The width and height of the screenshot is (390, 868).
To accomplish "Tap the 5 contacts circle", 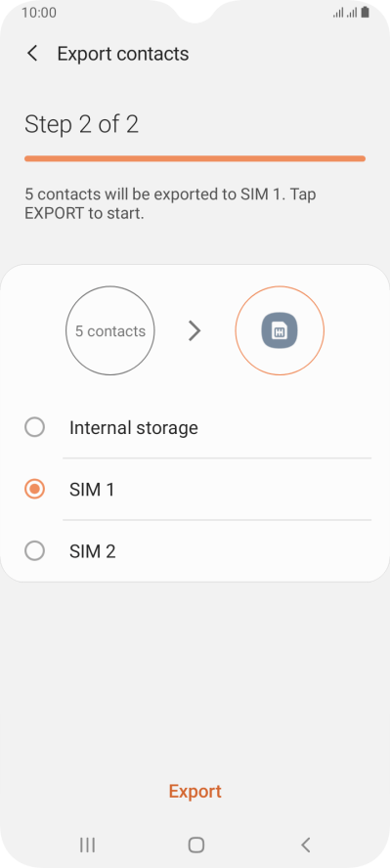I will click(x=110, y=330).
